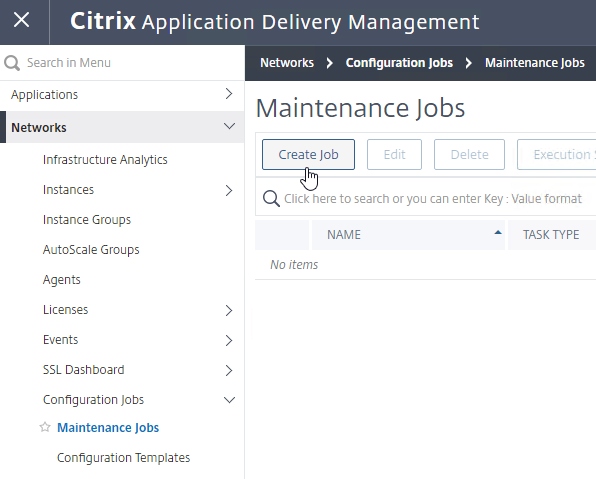Click the Citrix Application Delivery Management title
This screenshot has width=596, height=479.
[274, 21]
